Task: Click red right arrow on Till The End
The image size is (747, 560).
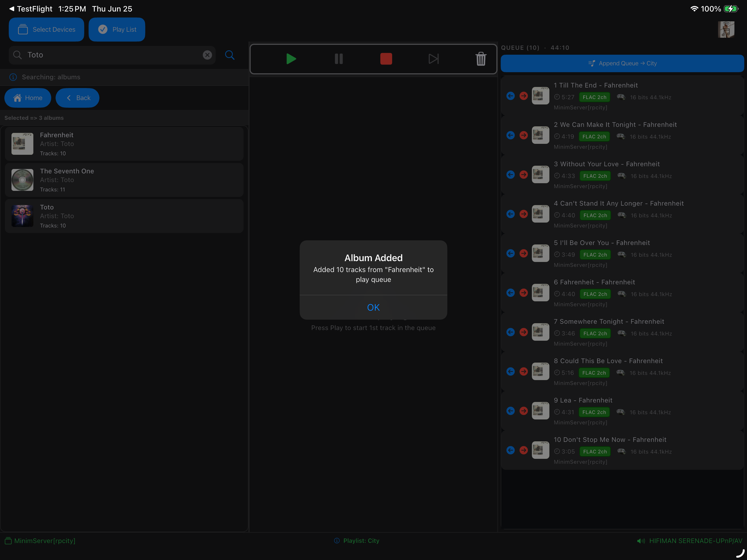Action: (523, 96)
